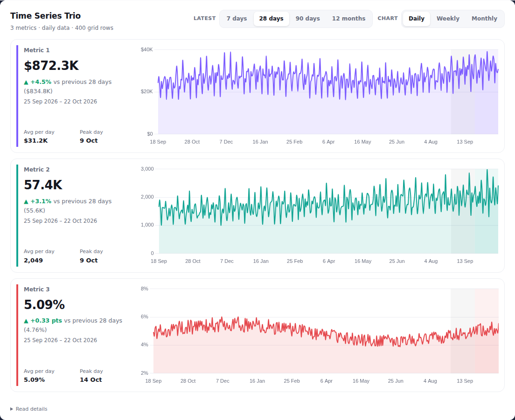Select the 7 days range
This screenshot has width=515, height=420.
point(237,19)
